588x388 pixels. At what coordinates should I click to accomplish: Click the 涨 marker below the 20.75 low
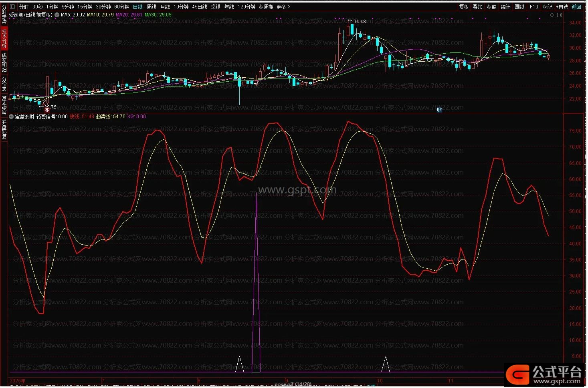(47, 110)
